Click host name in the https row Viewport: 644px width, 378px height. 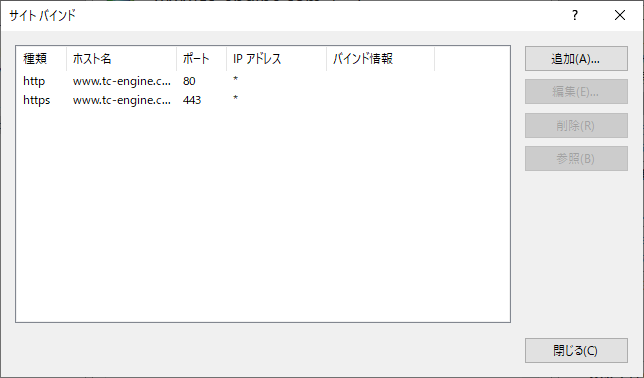[x=122, y=100]
